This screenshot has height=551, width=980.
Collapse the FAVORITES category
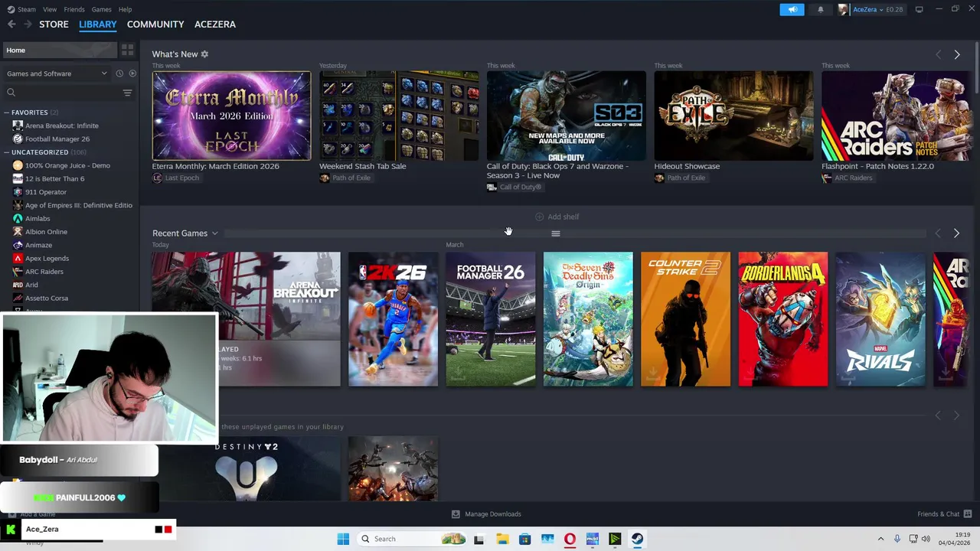[x=7, y=112]
